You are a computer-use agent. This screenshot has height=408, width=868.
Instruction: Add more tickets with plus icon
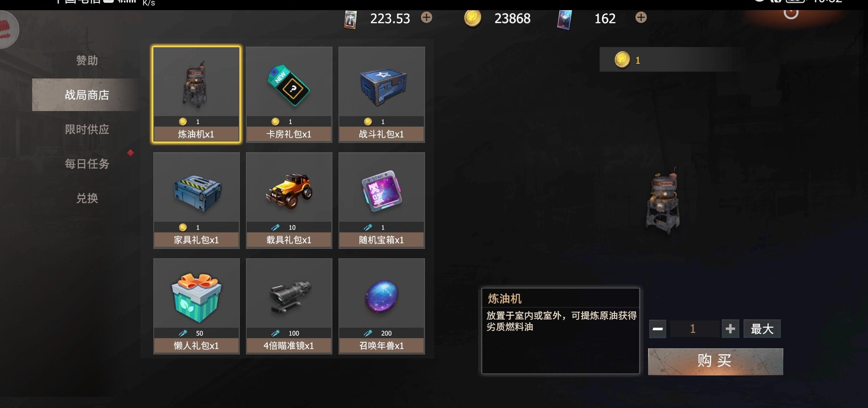point(426,17)
